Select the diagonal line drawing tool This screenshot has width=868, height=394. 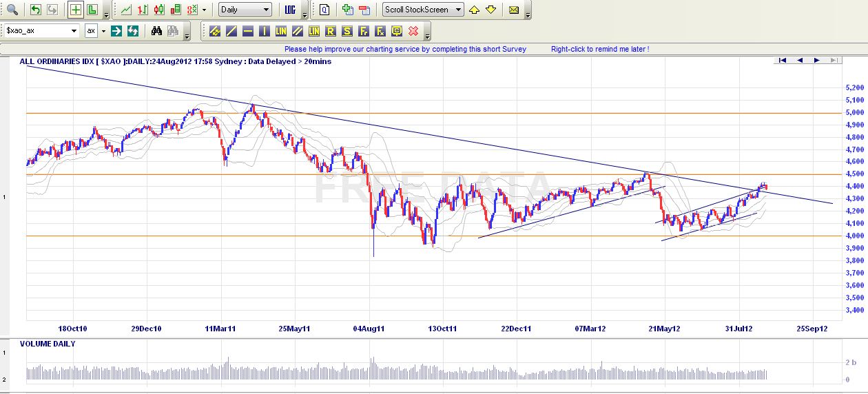231,31
